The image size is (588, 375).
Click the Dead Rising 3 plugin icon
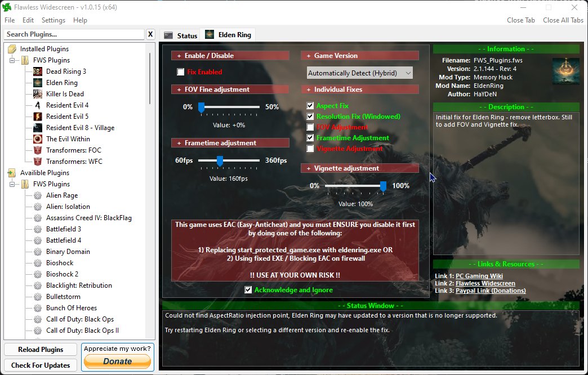38,72
